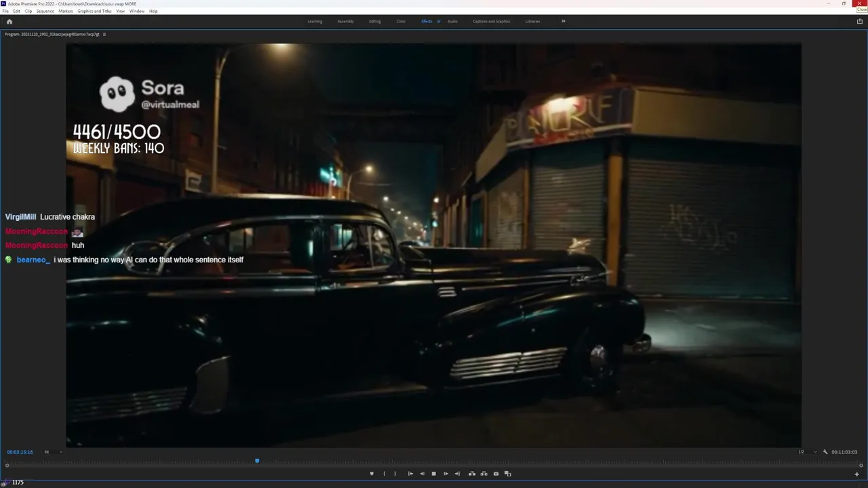Switch to the Assembly workspace
868x488 pixels.
[x=346, y=21]
